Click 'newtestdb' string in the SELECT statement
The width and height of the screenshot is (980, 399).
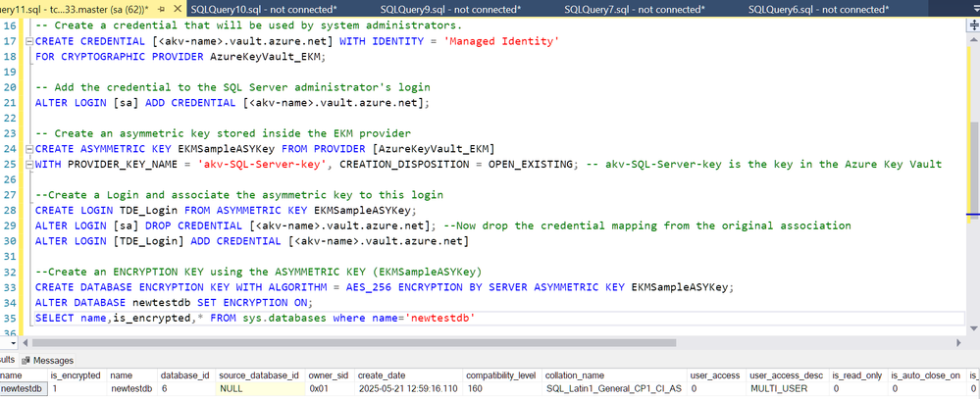tap(441, 318)
